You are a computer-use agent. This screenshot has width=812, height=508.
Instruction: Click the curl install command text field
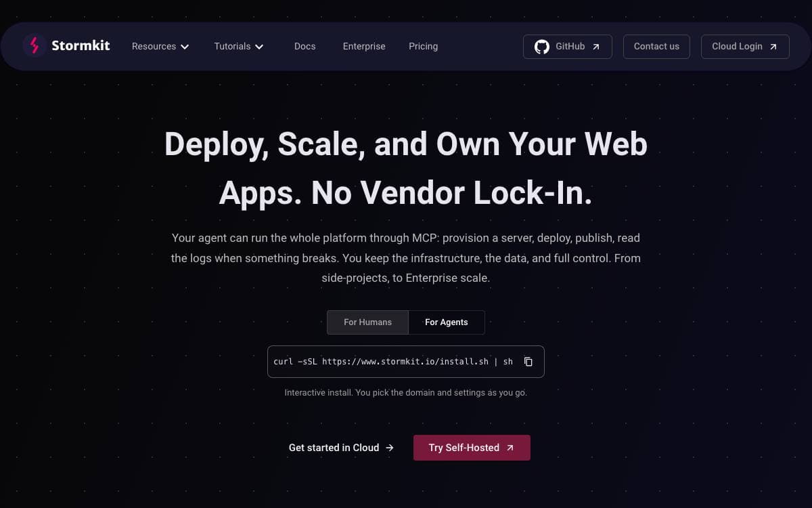[x=406, y=362]
